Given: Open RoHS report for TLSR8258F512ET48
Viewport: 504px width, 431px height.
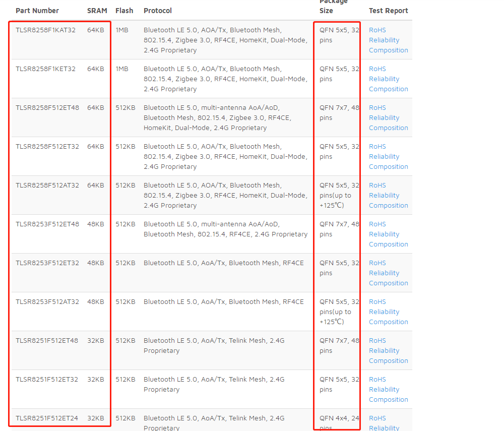Looking at the screenshot, I should tap(377, 108).
